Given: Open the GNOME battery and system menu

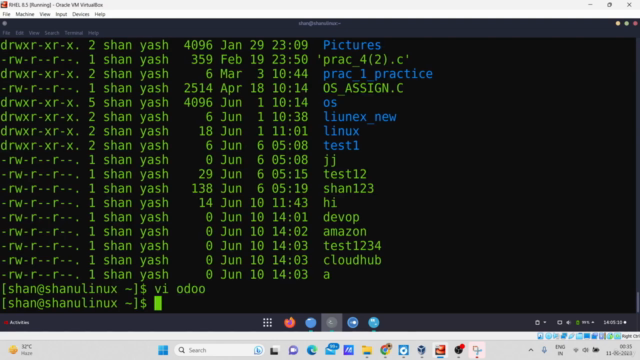Looking at the screenshot, I should 585,322.
